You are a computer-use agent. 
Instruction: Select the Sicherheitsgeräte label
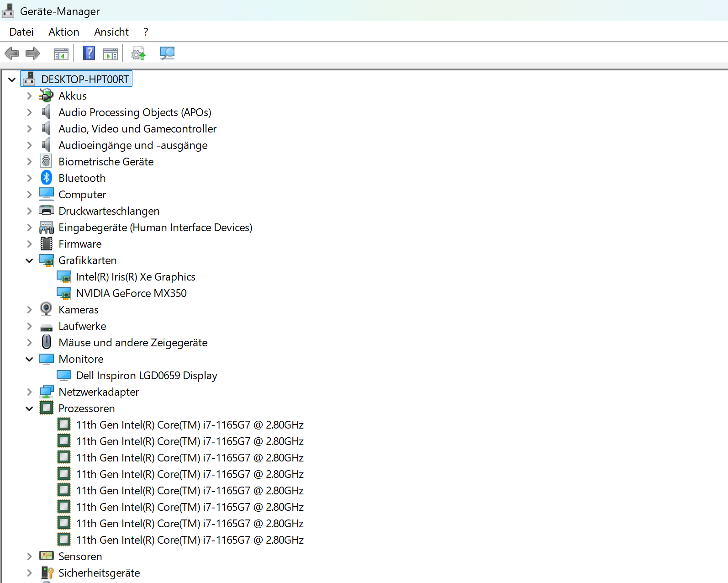pyautogui.click(x=99, y=573)
